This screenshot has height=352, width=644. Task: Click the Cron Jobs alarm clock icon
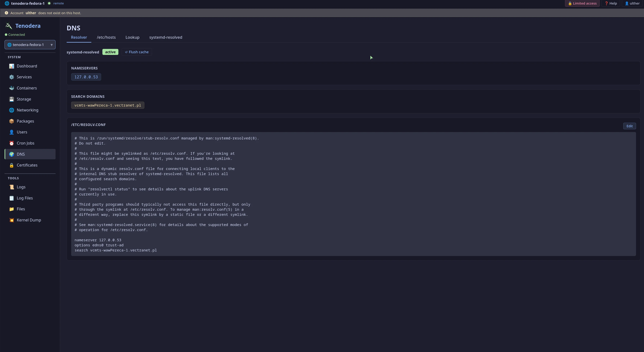click(x=11, y=143)
